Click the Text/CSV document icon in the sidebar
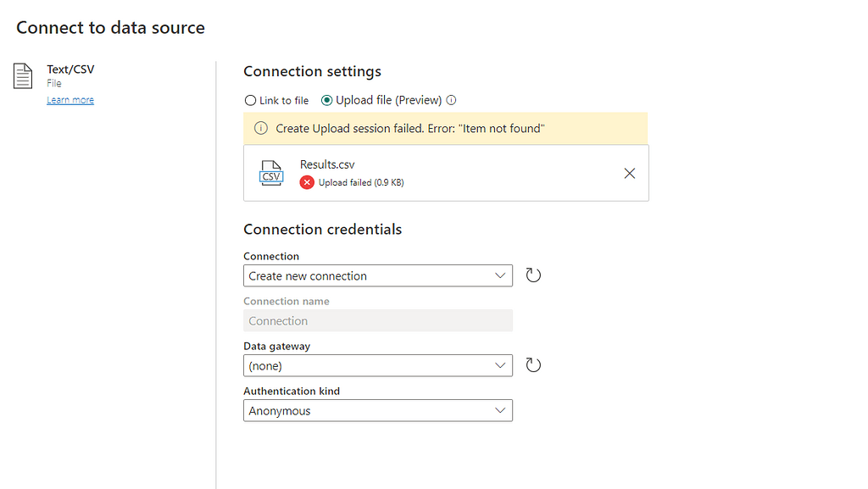Image resolution: width=868 pixels, height=489 pixels. click(x=22, y=75)
